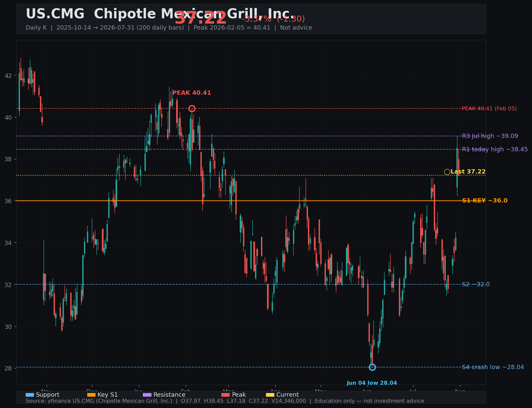Click the 'Source: yfinance US.CMG' footer line
The height and width of the screenshot is (408, 532).
point(225,401)
